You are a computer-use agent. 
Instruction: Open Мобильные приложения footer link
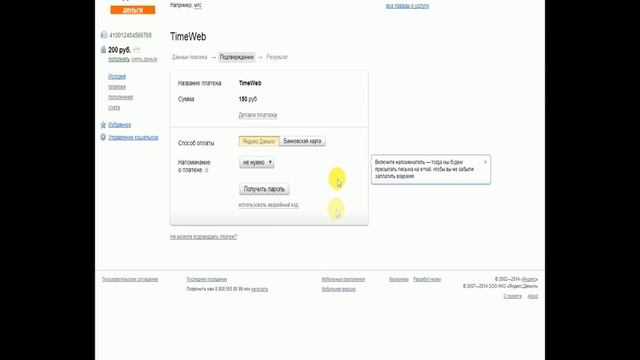point(343,279)
